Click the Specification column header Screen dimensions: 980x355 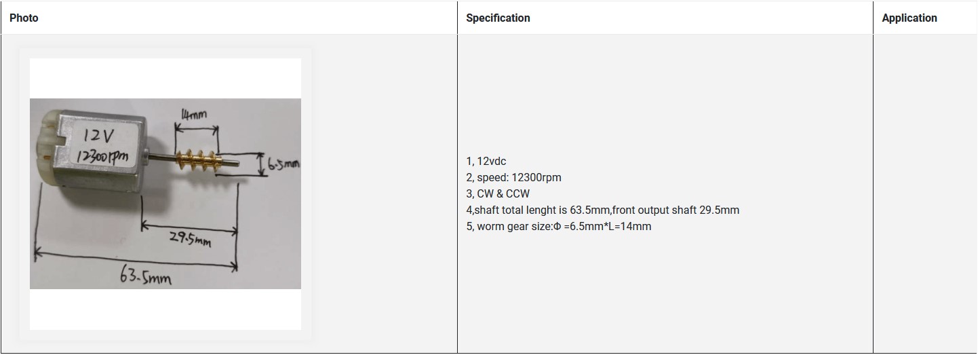(x=498, y=18)
